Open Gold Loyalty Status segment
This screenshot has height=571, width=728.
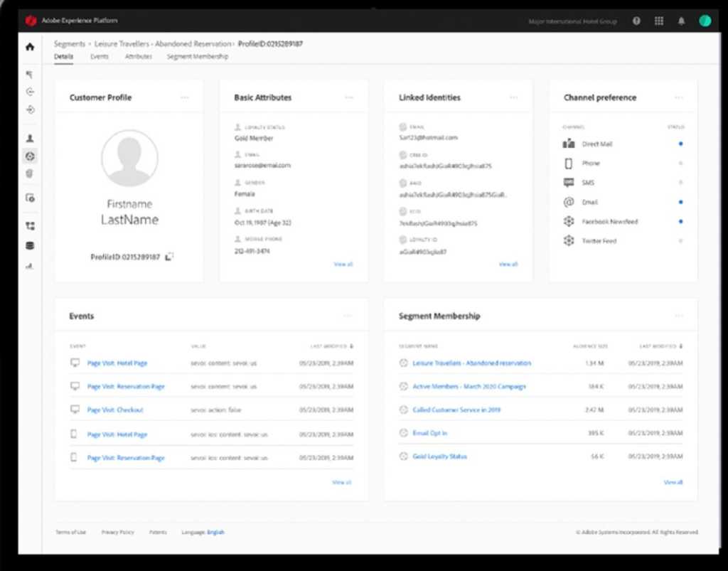tap(439, 457)
